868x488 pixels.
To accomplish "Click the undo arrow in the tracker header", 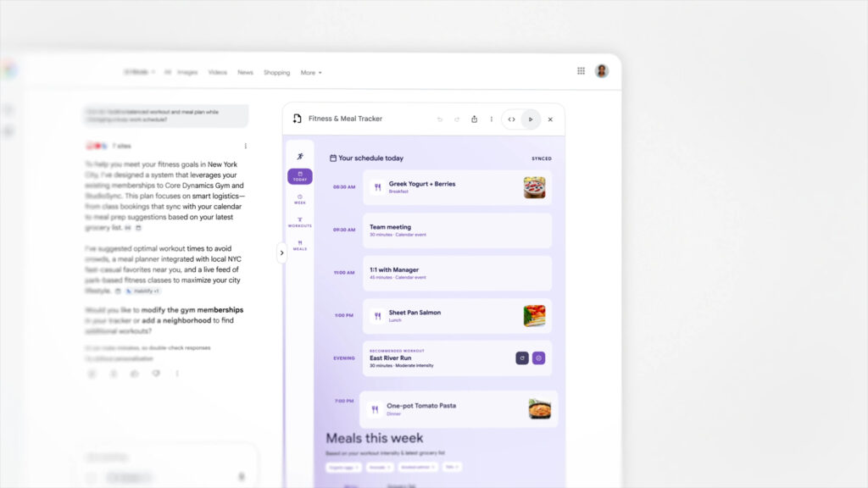I will pyautogui.click(x=440, y=119).
